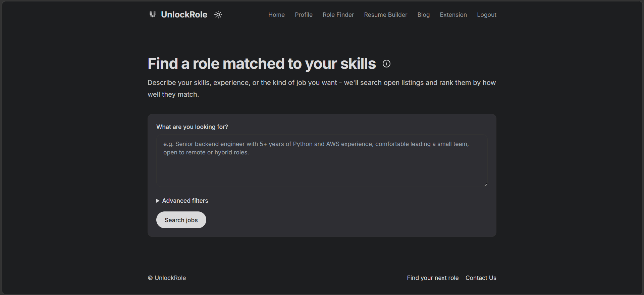Screen dimensions: 644x295
Task: Click the paragraph starting 'Describe your skills, experience'
Action: coord(322,89)
